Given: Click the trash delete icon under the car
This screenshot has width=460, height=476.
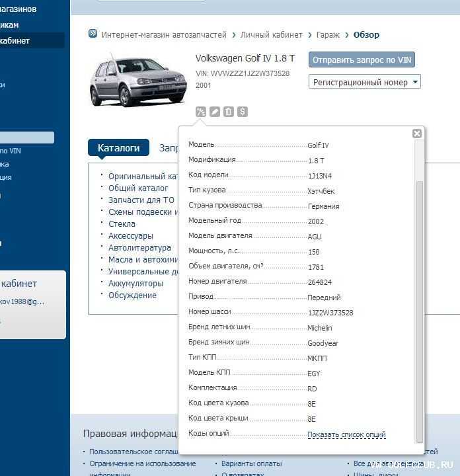Looking at the screenshot, I should (x=229, y=112).
